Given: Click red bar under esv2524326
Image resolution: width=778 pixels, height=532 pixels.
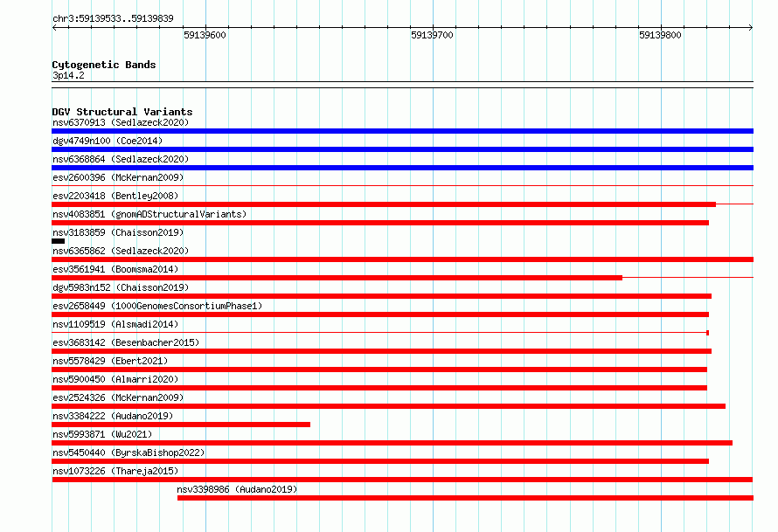Looking at the screenshot, I should tap(388, 406).
